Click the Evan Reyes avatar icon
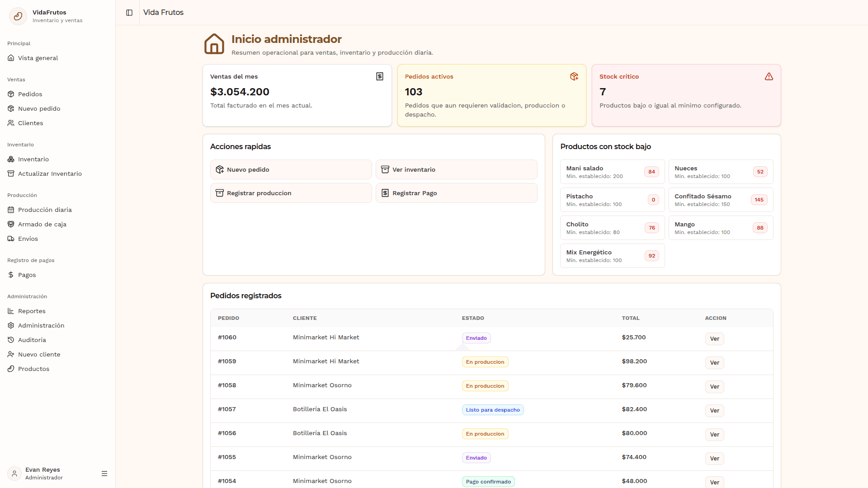Screen dimensions: 868x488 coord(14,474)
